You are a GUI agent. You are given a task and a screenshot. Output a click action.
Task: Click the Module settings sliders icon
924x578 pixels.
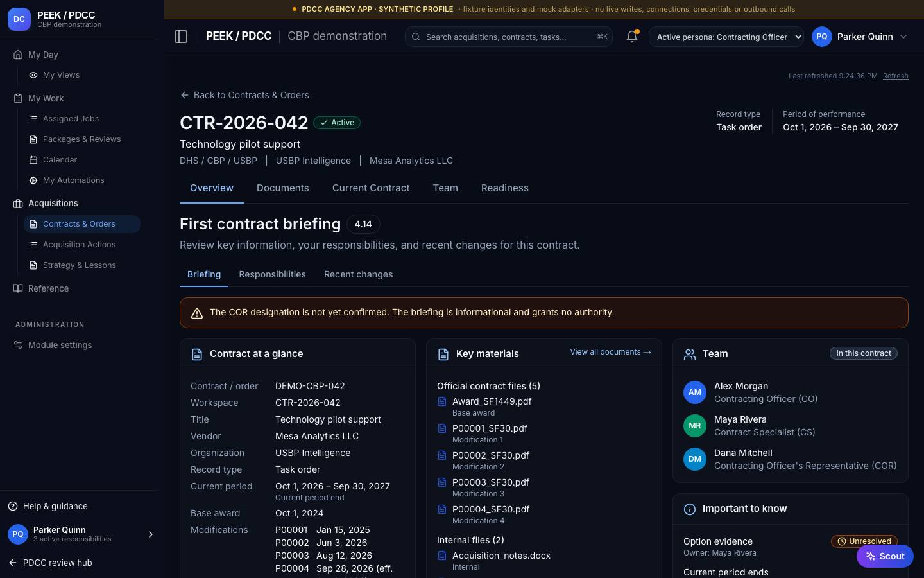coord(18,345)
